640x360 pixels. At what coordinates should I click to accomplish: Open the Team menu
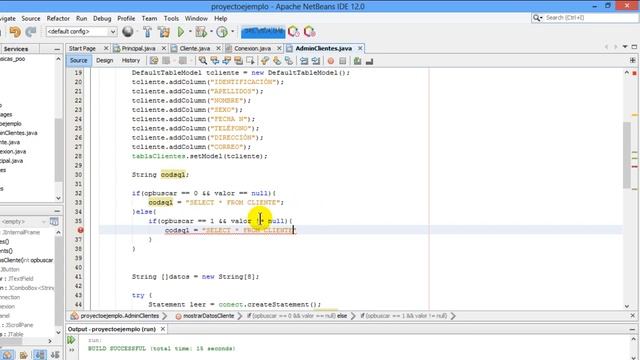coord(149,18)
